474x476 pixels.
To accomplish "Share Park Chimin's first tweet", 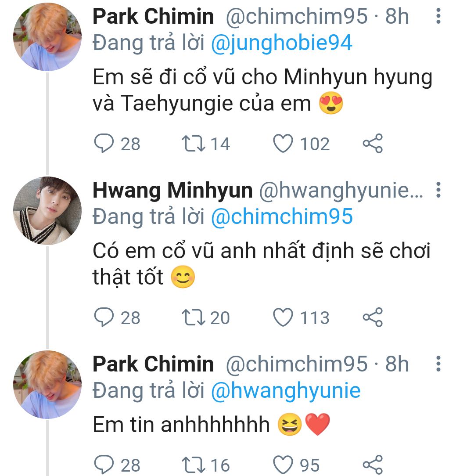I will click(x=373, y=144).
